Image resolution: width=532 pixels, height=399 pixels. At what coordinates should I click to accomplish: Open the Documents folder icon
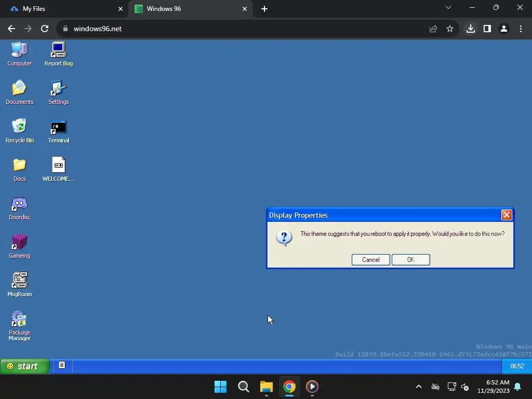pyautogui.click(x=19, y=92)
